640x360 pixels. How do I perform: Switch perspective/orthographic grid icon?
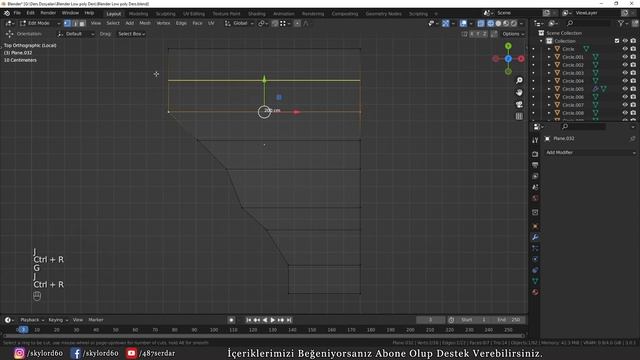[x=519, y=116]
